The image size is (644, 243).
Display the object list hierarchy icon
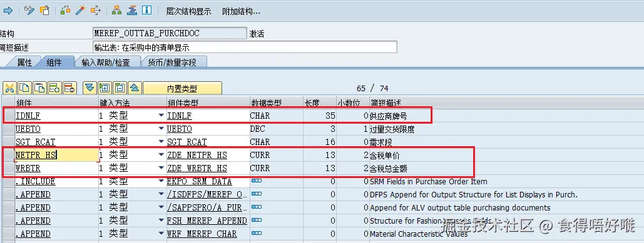pos(116,10)
